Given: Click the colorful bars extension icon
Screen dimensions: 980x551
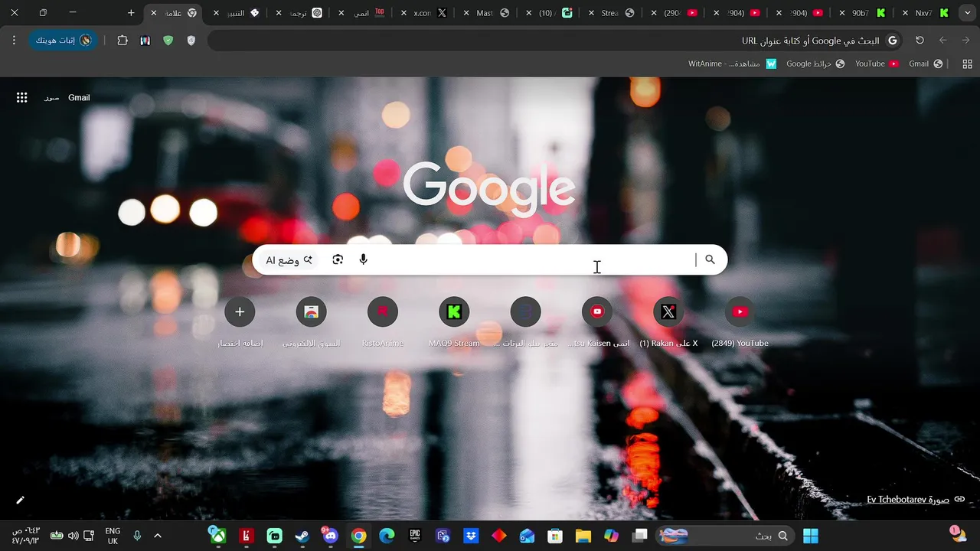Looking at the screenshot, I should (x=145, y=41).
